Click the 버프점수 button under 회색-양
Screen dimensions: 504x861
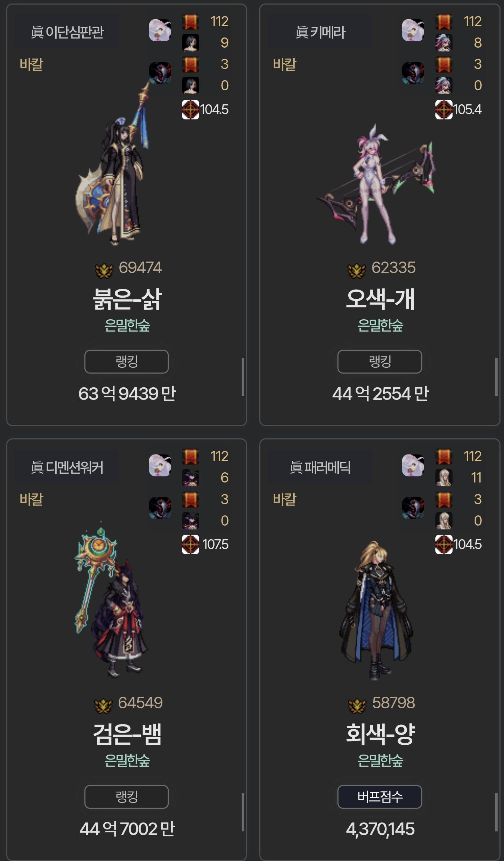tap(380, 797)
